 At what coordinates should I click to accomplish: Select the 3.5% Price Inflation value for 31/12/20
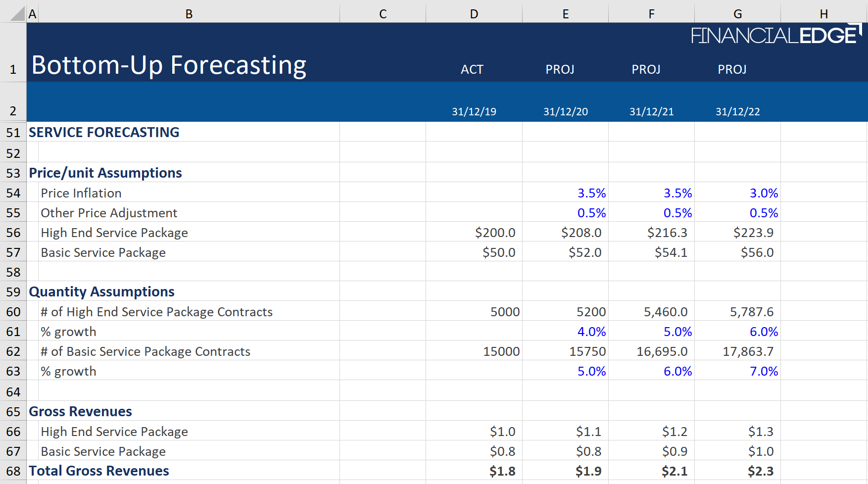coord(565,193)
